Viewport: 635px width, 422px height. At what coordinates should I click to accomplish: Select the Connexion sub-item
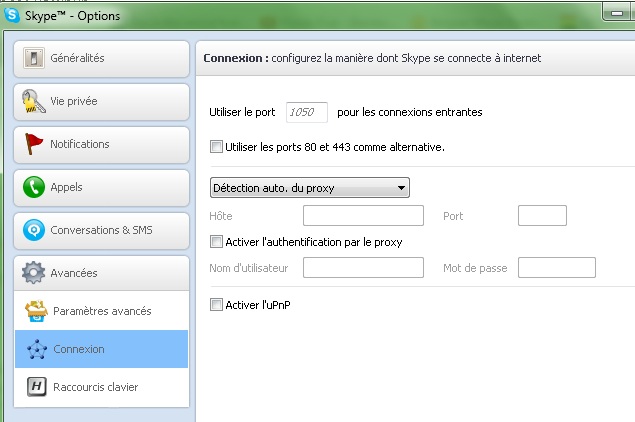click(101, 349)
